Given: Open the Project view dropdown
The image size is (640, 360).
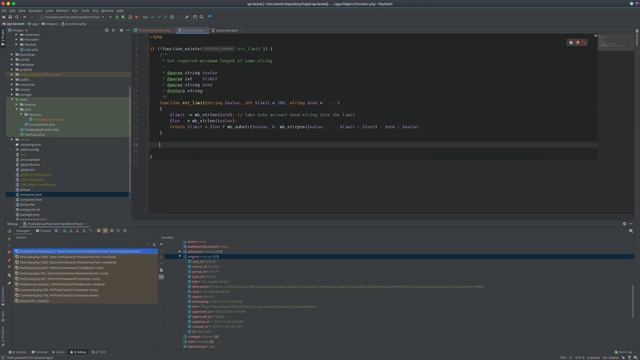Looking at the screenshot, I should [x=18, y=30].
